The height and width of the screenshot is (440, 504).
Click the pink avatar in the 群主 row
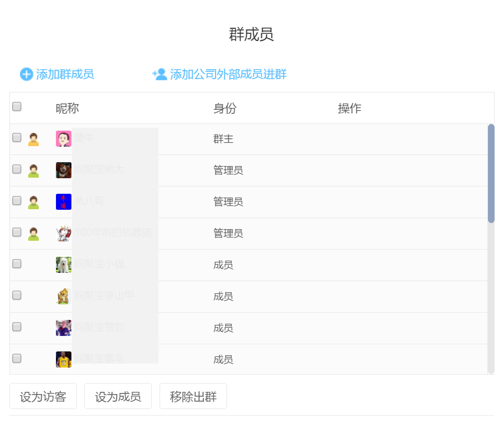(x=64, y=138)
